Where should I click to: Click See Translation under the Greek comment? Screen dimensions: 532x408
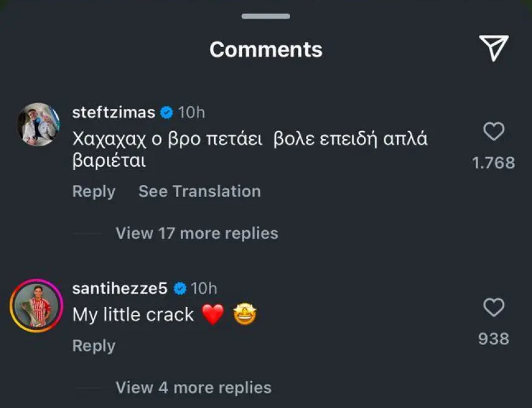[199, 192]
